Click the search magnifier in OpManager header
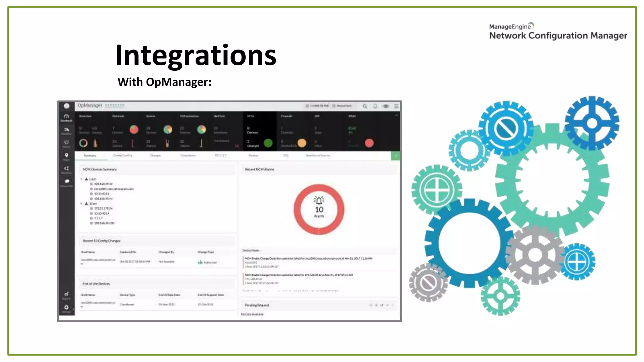644x362 pixels. pyautogui.click(x=365, y=106)
